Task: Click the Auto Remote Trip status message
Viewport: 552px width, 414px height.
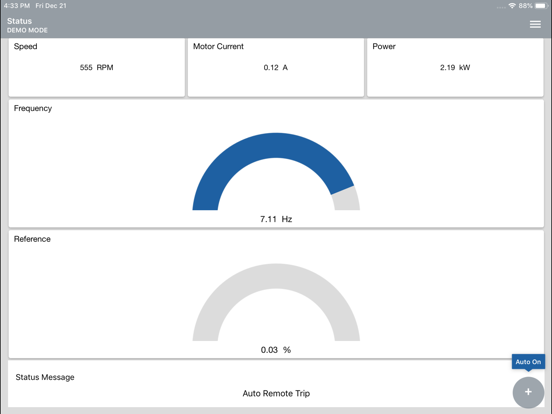Action: (276, 394)
